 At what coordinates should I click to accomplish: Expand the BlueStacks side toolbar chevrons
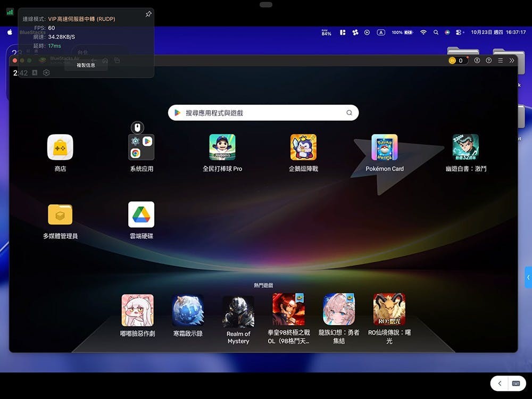click(x=512, y=61)
